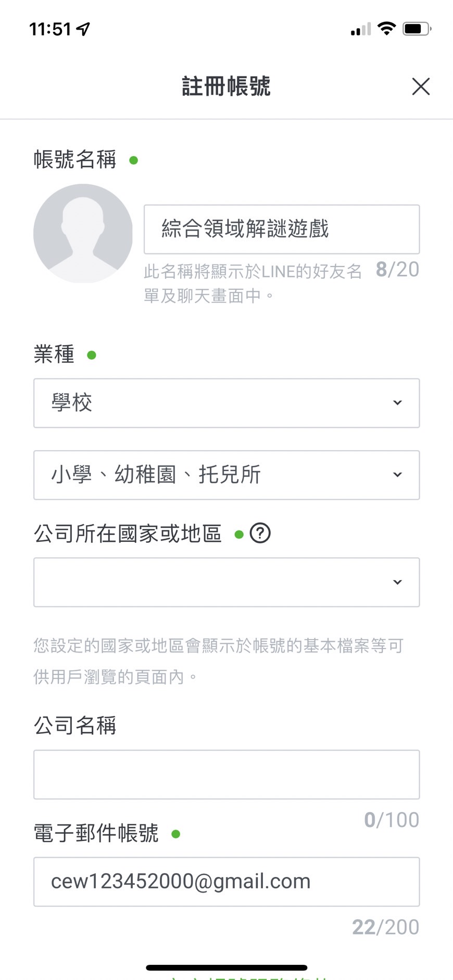Tap the 電子郵件帳號 field label

96,833
